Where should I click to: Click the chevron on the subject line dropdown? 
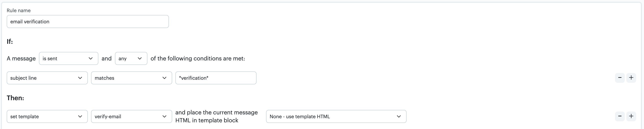pos(80,78)
